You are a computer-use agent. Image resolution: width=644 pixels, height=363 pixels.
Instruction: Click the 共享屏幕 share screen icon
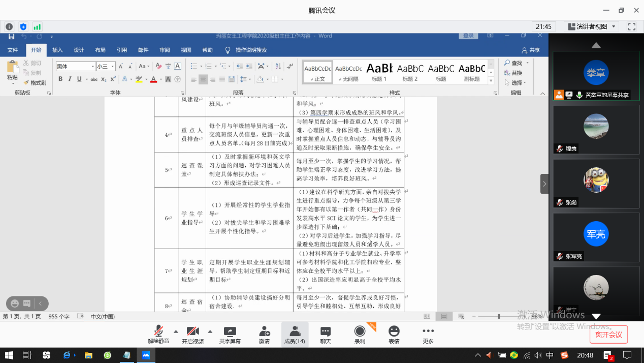tap(230, 335)
